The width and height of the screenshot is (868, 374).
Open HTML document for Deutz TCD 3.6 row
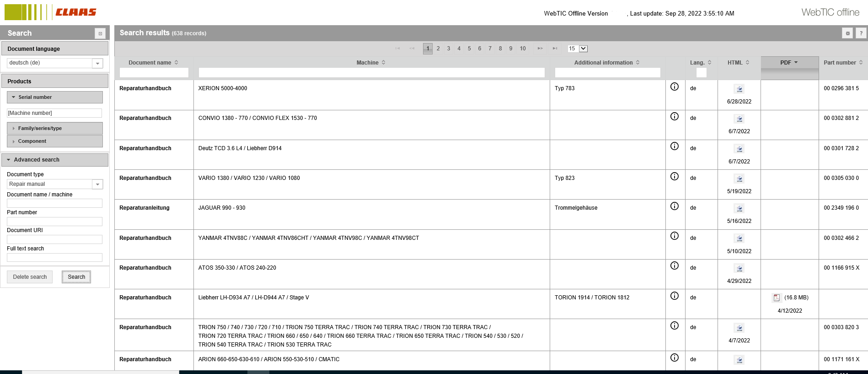point(739,149)
